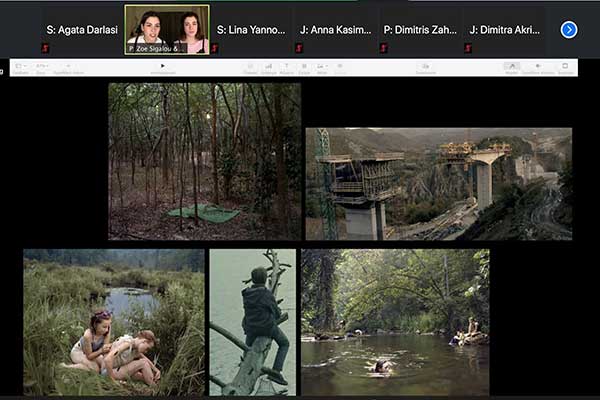Viewport: 600px width, 400px height.
Task: Click the Play slideshow button in toolbar
Action: tap(163, 66)
